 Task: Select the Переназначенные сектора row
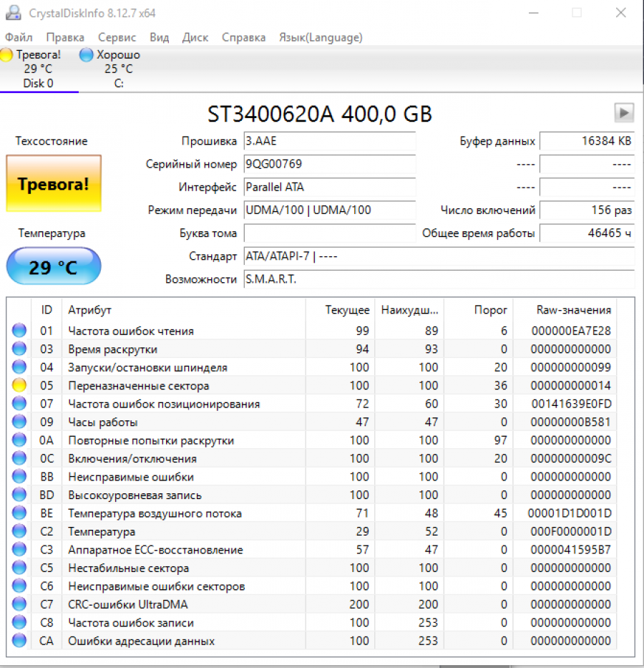(x=139, y=386)
